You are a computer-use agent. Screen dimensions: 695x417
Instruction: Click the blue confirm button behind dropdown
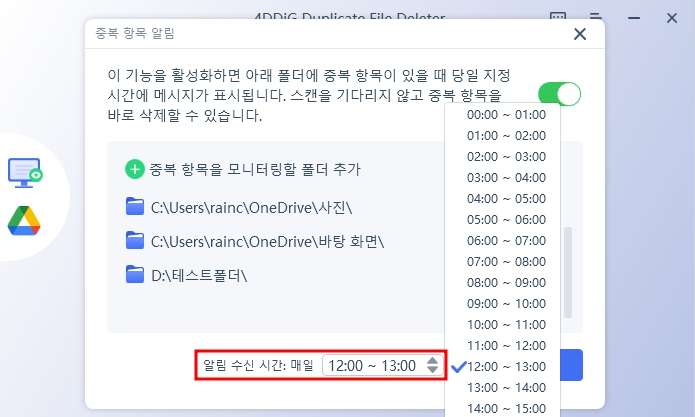pyautogui.click(x=571, y=365)
